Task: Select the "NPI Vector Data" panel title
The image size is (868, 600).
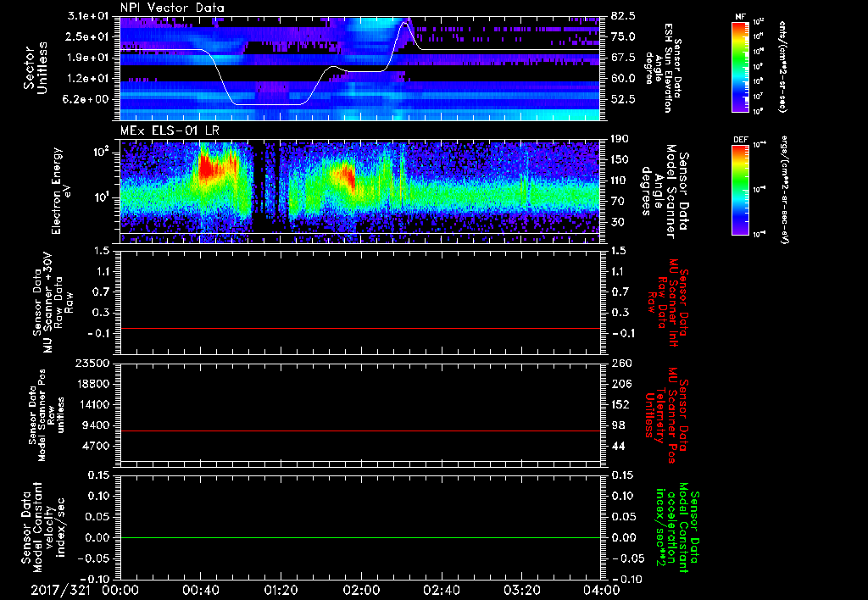Action: click(172, 8)
